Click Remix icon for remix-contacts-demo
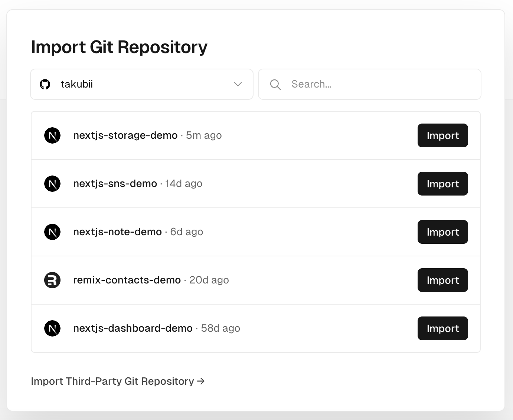 click(52, 280)
